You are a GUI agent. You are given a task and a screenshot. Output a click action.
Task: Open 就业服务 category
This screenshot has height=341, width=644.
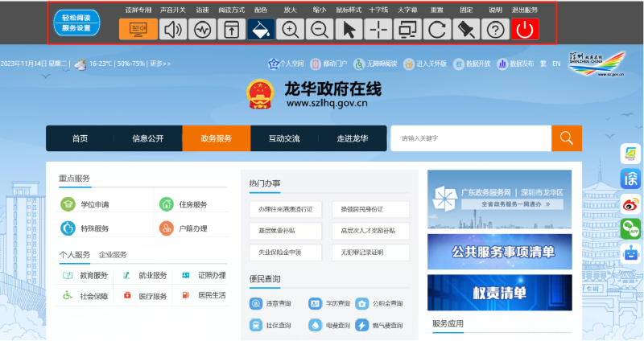[x=145, y=275]
